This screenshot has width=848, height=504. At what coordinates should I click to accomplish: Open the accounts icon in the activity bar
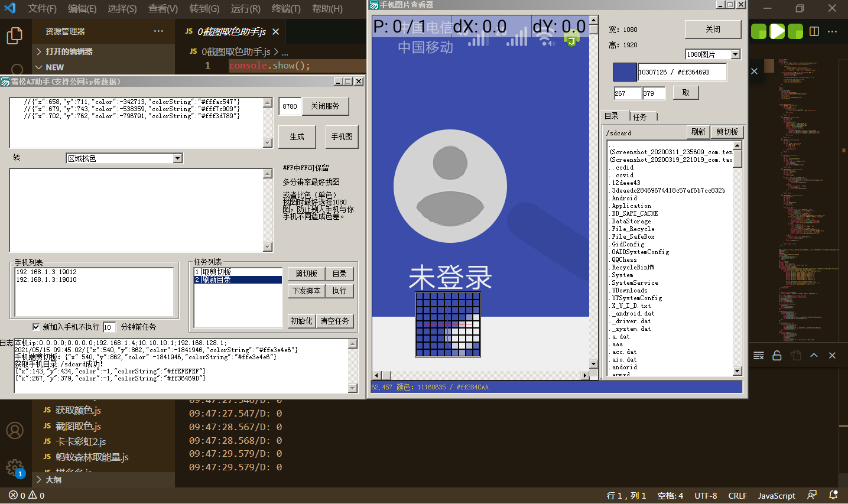[x=14, y=430]
